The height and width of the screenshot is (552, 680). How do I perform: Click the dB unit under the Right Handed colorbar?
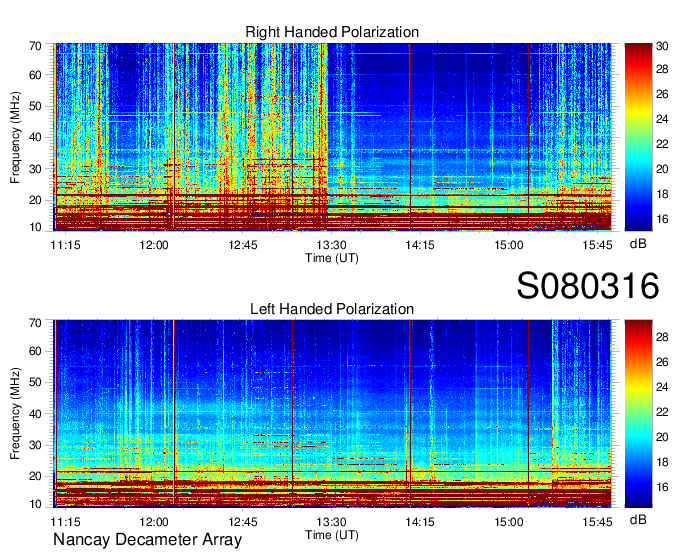[x=638, y=244]
